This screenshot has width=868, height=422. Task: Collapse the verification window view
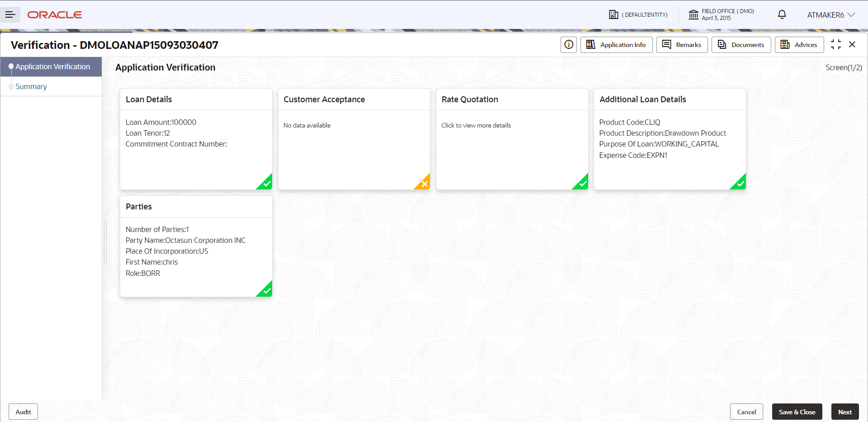836,44
